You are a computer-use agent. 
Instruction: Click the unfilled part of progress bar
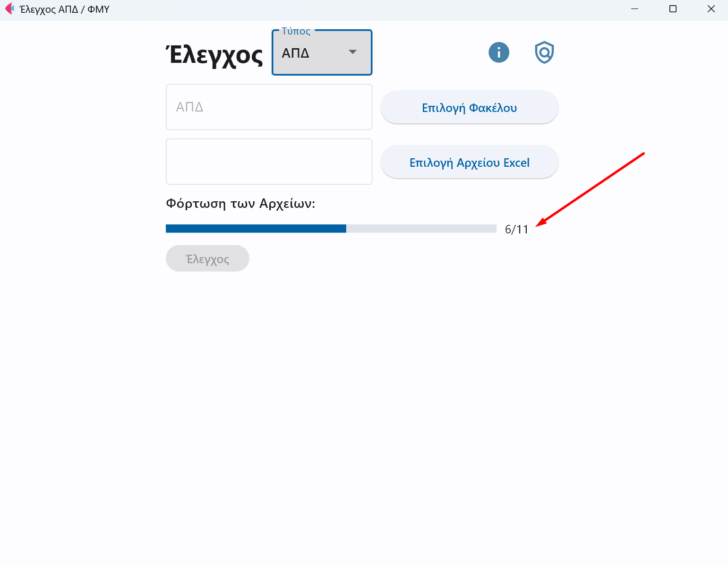tap(421, 229)
